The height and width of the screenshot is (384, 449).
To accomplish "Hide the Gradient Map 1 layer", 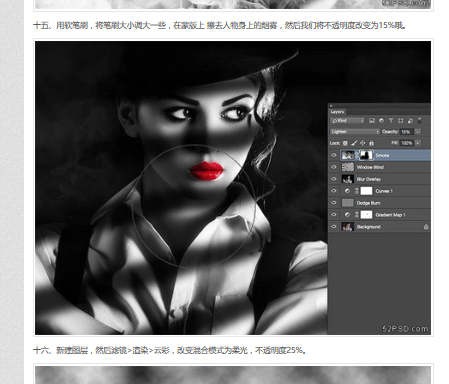I will (334, 215).
